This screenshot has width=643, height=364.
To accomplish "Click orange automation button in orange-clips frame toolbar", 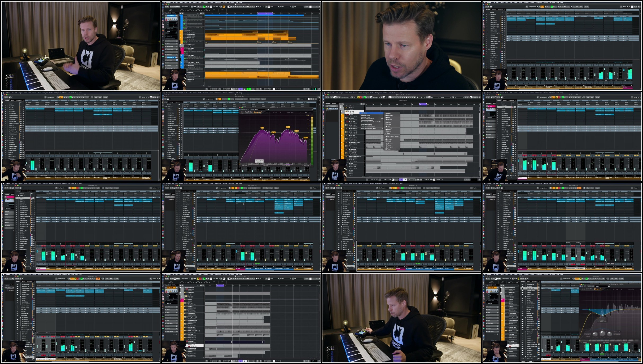I will coord(224,7).
